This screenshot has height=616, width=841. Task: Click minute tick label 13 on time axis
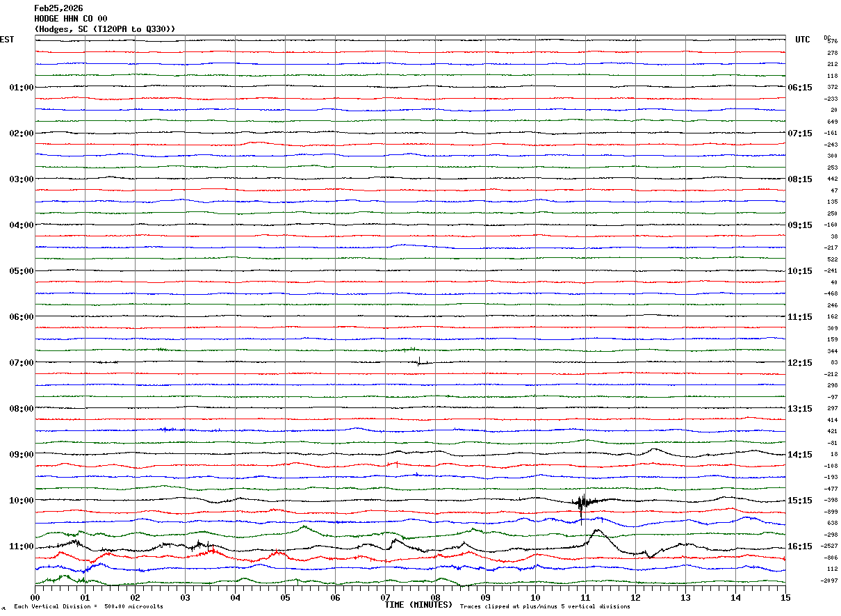coord(685,597)
